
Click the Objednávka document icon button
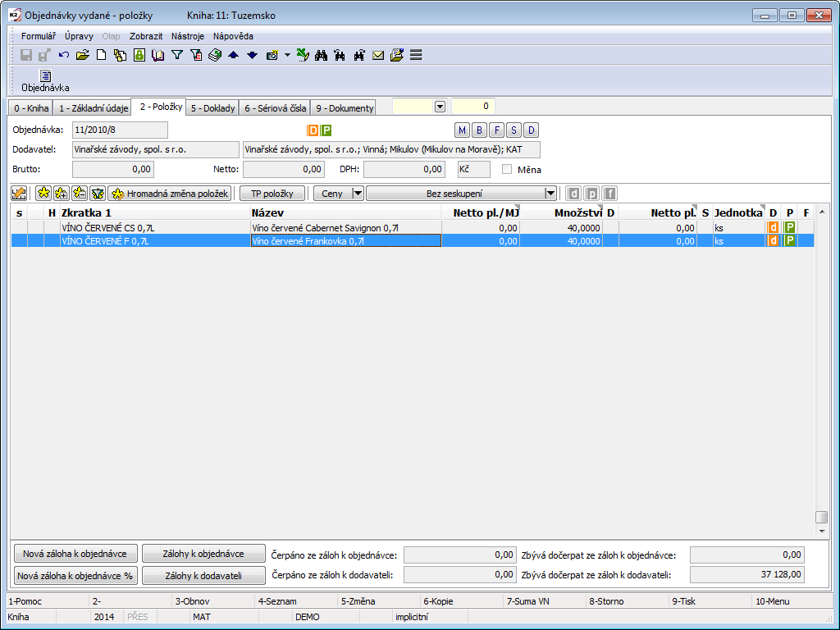click(x=46, y=80)
